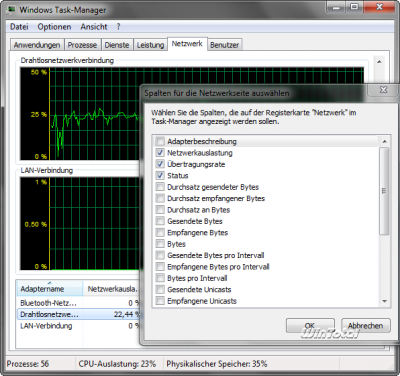
Task: Tick the plain Bytes checkbox
Action: [160, 244]
